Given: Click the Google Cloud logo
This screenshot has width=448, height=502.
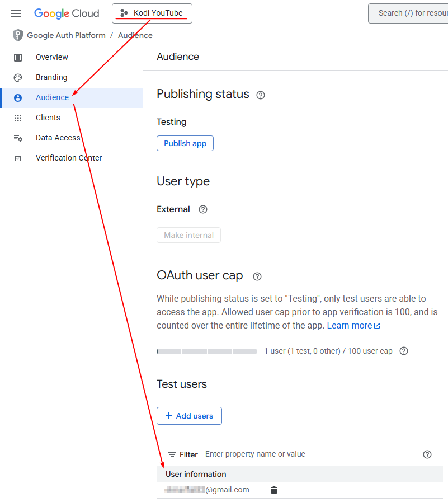Looking at the screenshot, I should coord(67,13).
